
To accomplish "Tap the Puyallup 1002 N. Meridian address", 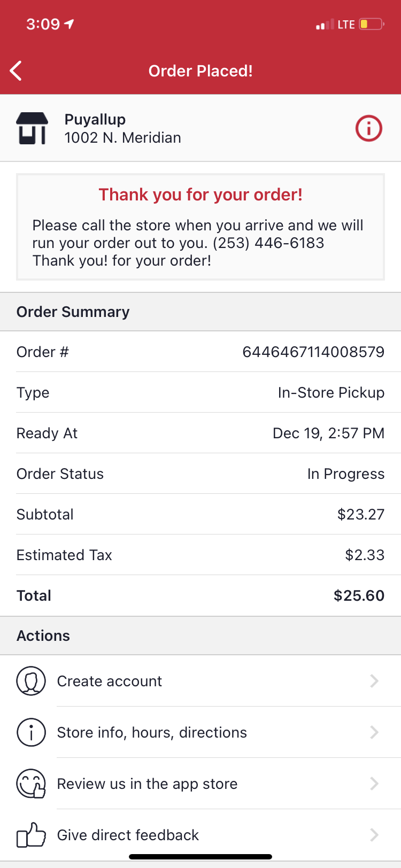I will [x=122, y=129].
